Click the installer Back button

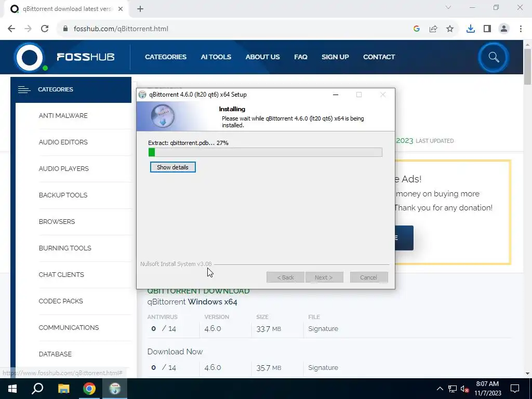point(285,277)
